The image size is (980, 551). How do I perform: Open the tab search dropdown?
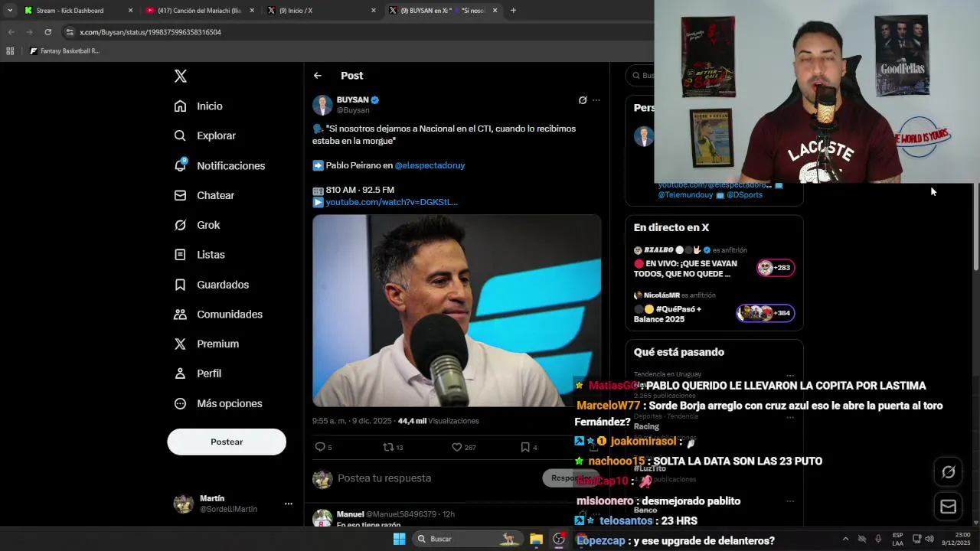[x=9, y=10]
